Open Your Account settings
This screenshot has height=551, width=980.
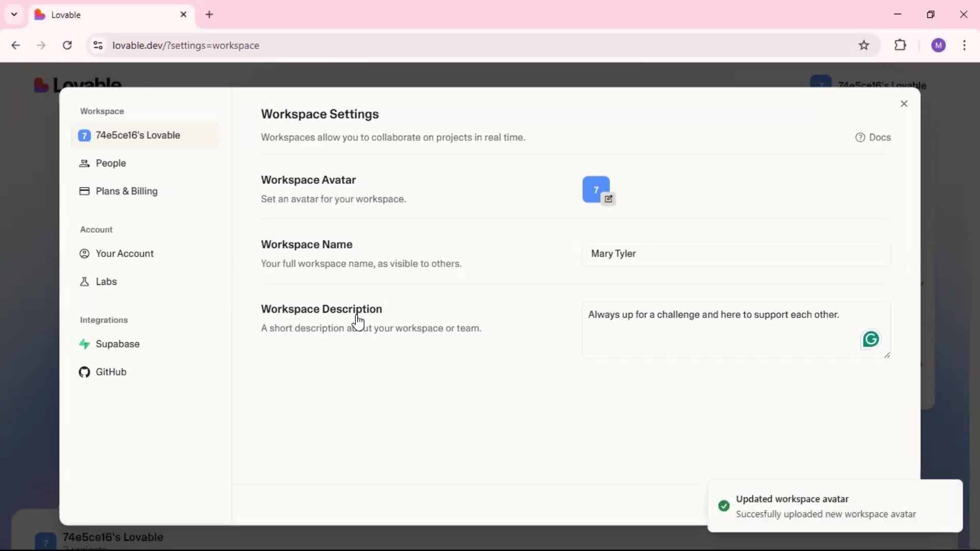[x=124, y=254]
